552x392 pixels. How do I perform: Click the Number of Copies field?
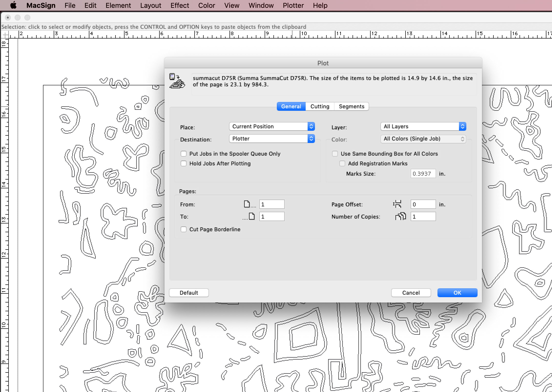pyautogui.click(x=423, y=216)
